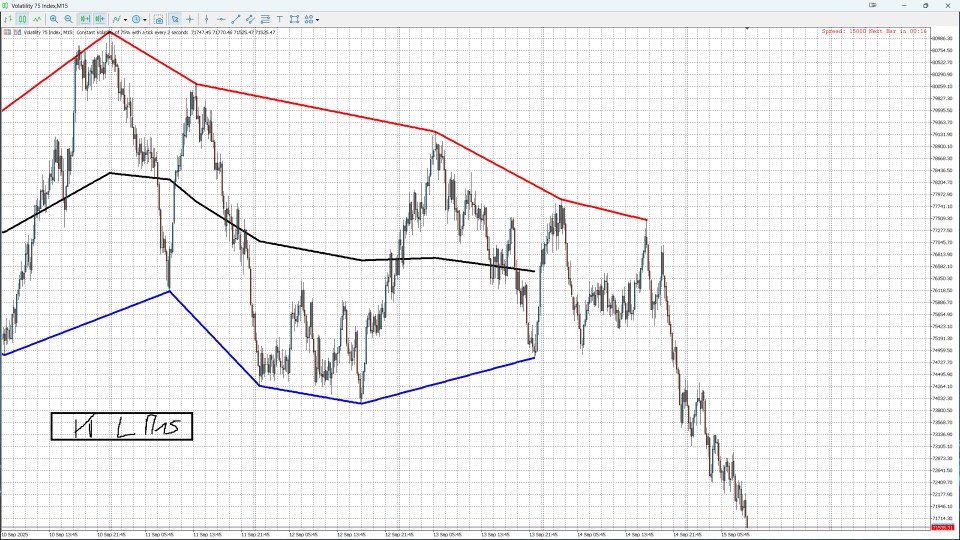Select the text label tool
Image resolution: width=960 pixels, height=540 pixels.
(x=280, y=20)
